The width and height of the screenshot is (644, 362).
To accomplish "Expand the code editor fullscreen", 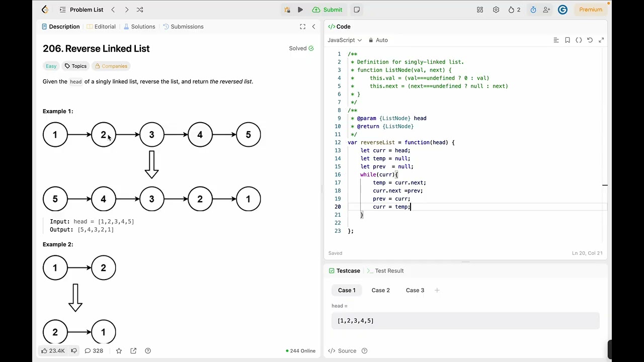I will 601,40.
